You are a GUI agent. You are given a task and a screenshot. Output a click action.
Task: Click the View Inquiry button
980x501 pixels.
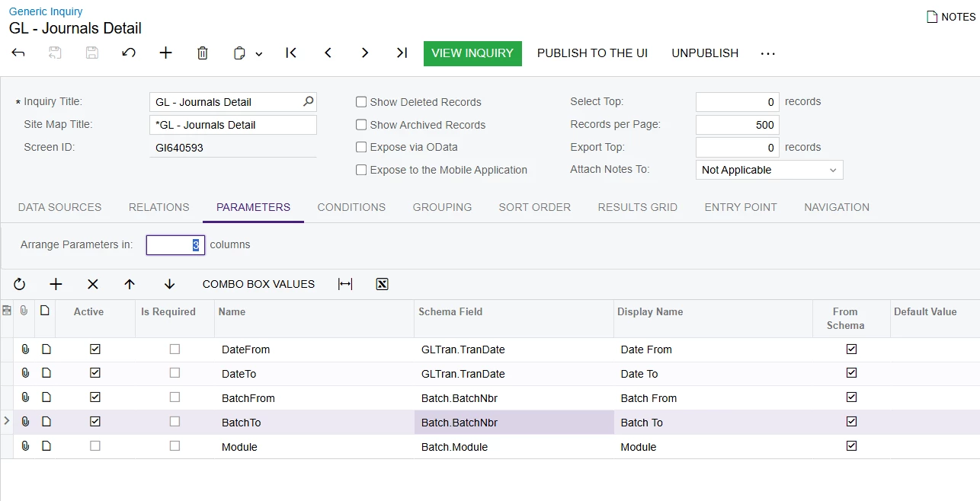[x=472, y=53]
